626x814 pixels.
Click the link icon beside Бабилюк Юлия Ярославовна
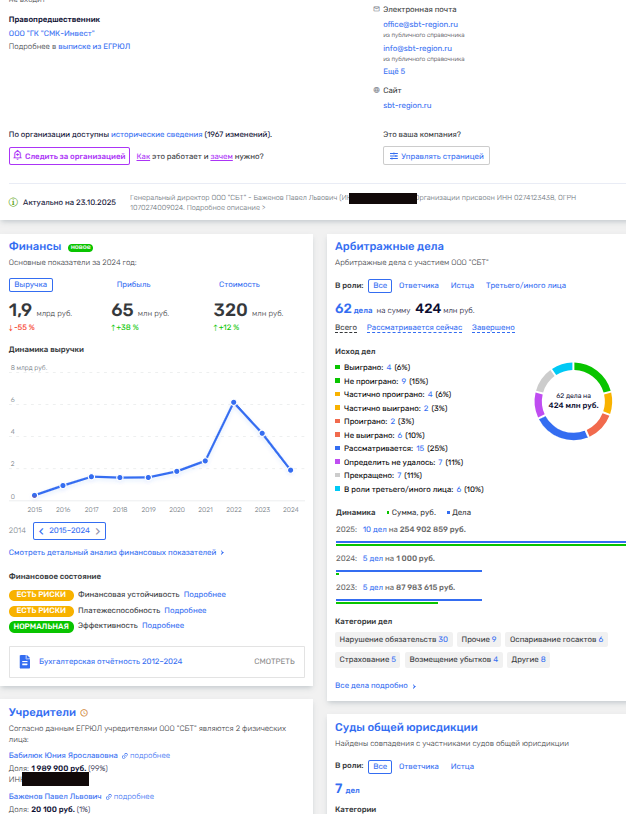tap(124, 755)
